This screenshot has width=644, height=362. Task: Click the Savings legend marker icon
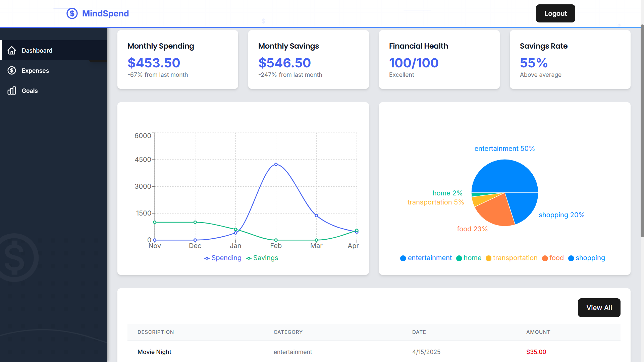249,258
